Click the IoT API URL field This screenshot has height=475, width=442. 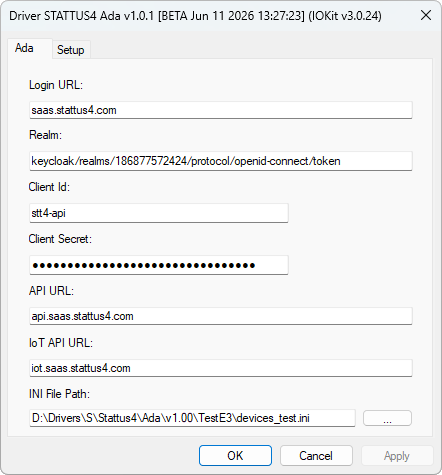[221, 368]
